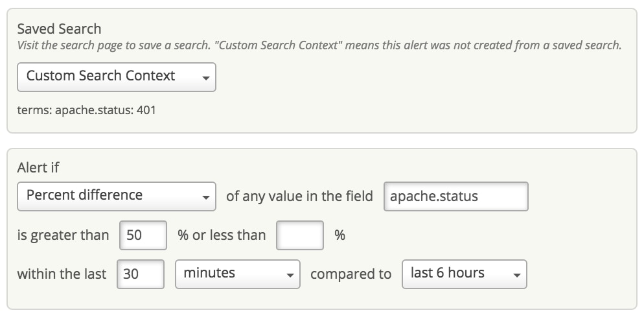This screenshot has width=644, height=319.
Task: Click the caret arrow on minutes selector
Action: click(290, 275)
